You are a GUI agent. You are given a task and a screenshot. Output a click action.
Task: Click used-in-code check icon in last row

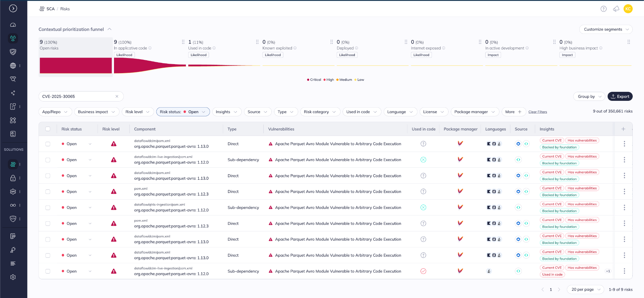coord(423,271)
